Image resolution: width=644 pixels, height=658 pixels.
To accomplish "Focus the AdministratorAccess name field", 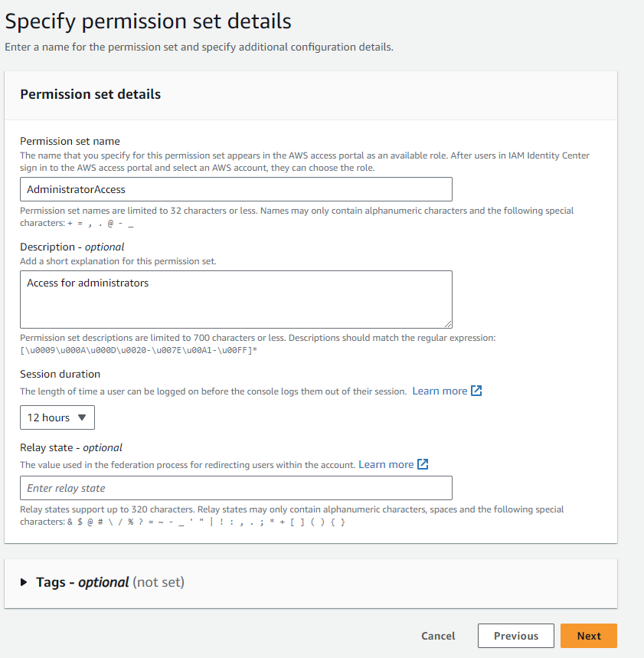I will [236, 189].
